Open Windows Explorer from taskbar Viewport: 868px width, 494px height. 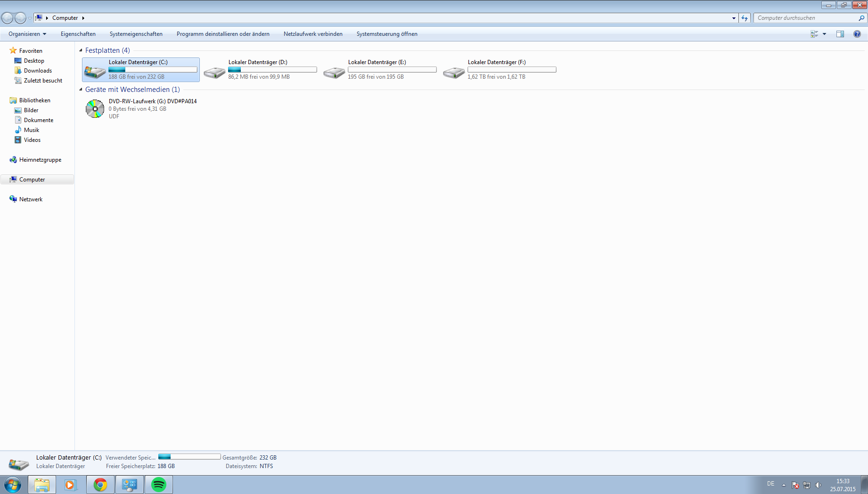point(42,485)
